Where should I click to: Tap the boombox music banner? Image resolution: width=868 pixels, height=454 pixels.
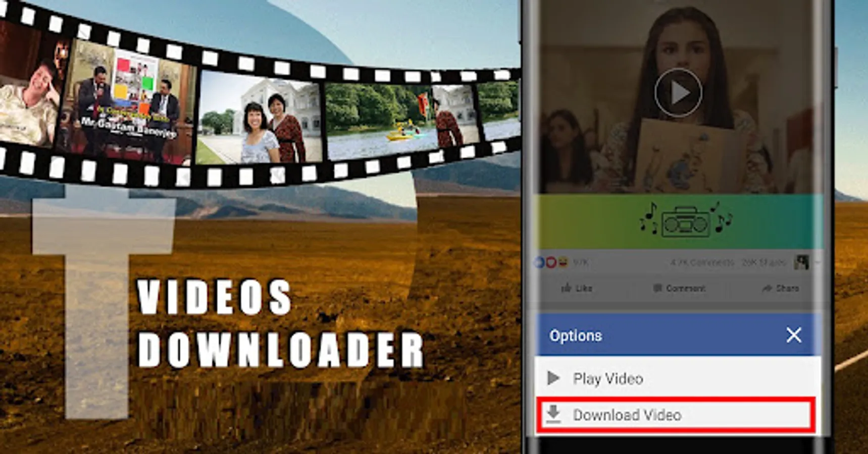pos(678,221)
